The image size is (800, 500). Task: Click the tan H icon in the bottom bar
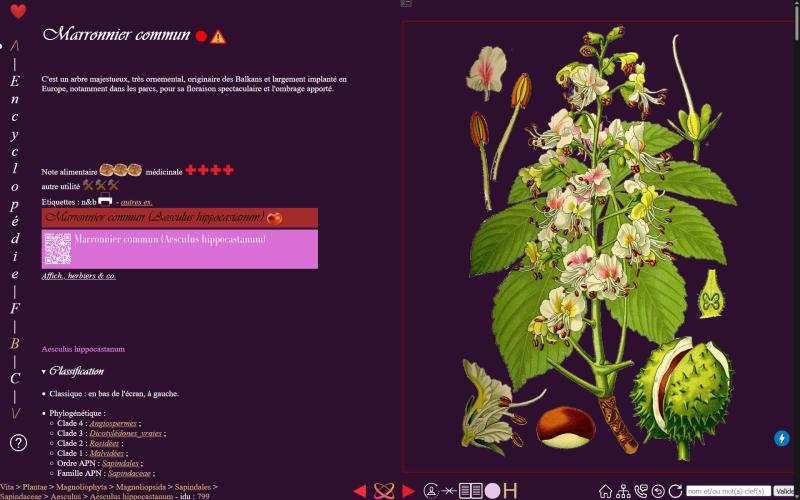[510, 491]
